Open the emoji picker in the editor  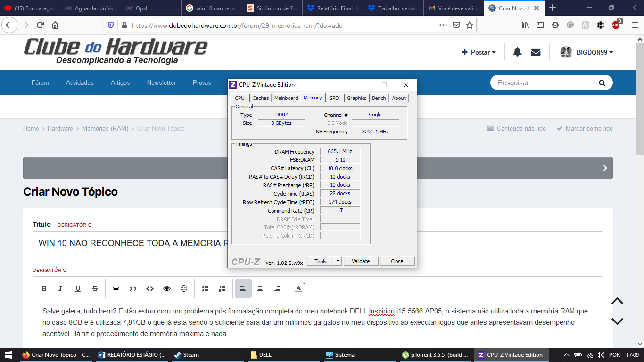pyautogui.click(x=184, y=288)
